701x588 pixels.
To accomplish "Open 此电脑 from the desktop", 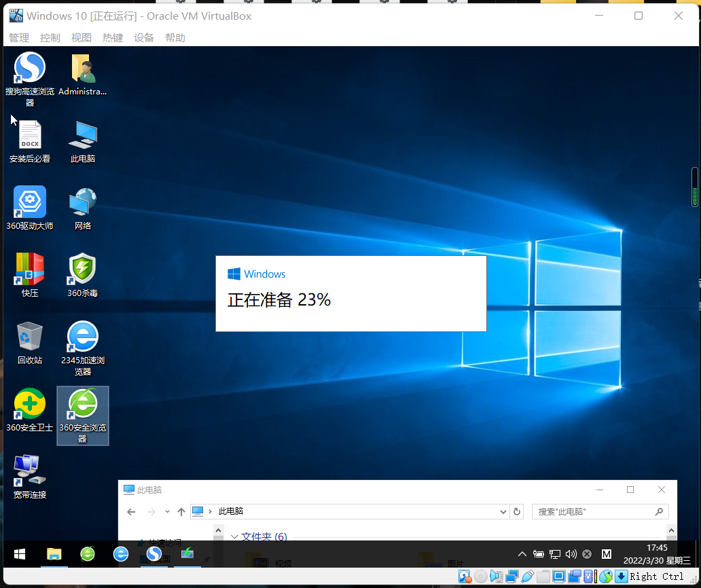I will coord(82,134).
